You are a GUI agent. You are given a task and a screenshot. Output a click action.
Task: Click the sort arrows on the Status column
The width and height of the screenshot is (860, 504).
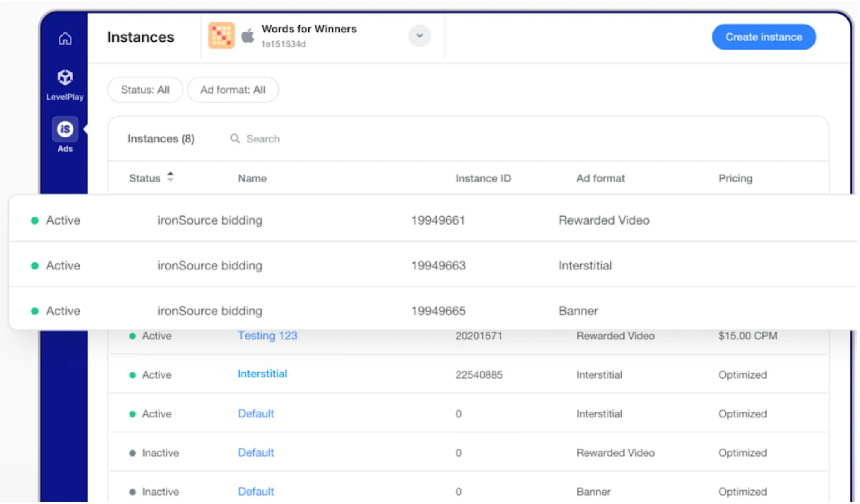click(170, 177)
